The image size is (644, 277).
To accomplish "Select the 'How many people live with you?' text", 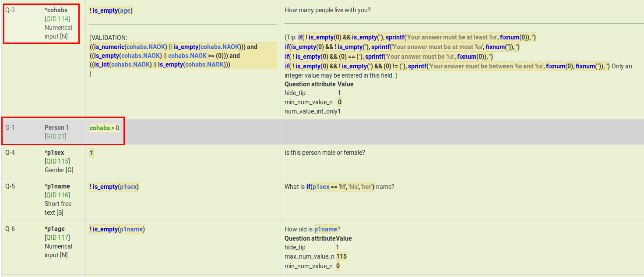I will click(327, 10).
